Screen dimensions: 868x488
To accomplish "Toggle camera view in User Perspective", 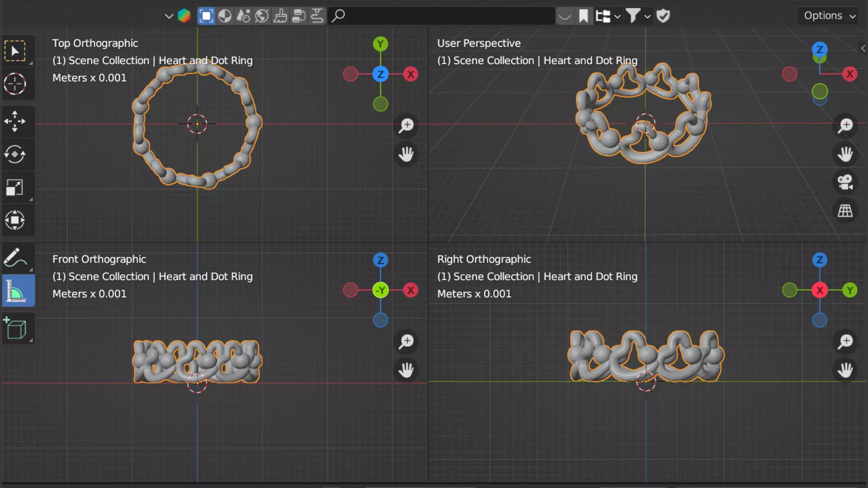I will (x=845, y=183).
